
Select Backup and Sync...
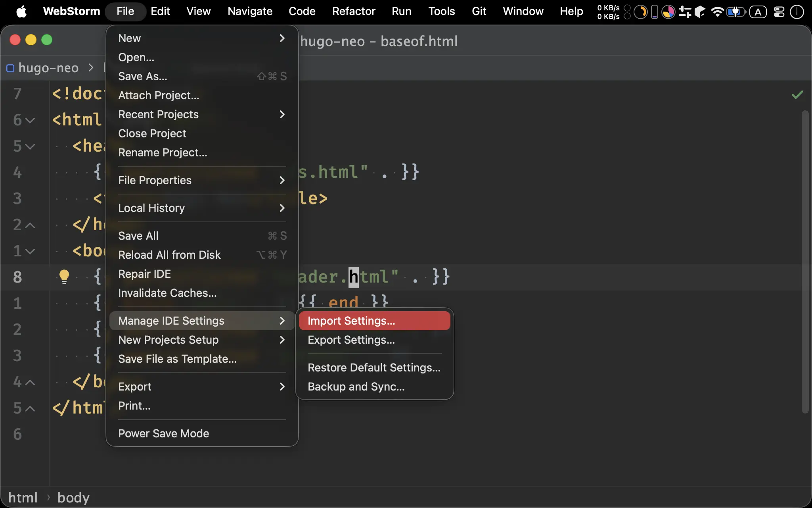pyautogui.click(x=375, y=387)
